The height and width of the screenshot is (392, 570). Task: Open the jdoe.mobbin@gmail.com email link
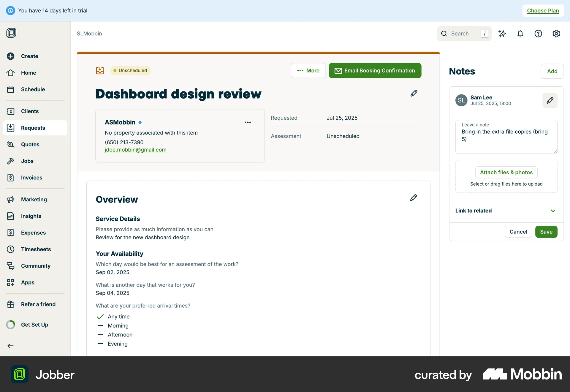coord(135,150)
